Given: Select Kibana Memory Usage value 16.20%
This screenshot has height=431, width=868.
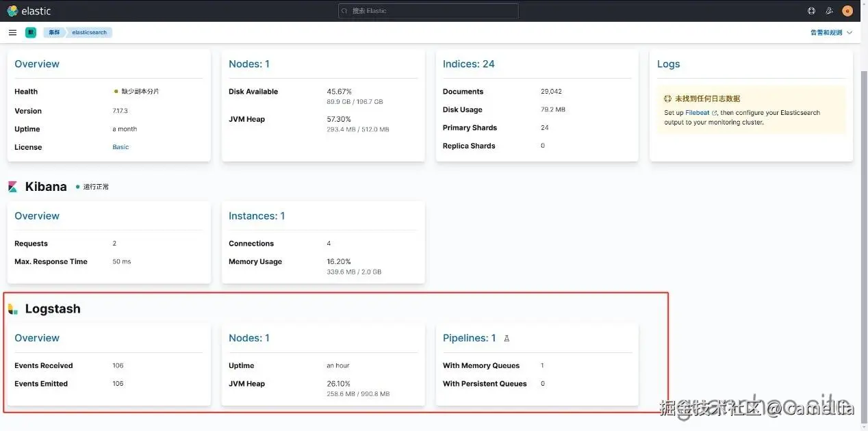Looking at the screenshot, I should pyautogui.click(x=339, y=261).
